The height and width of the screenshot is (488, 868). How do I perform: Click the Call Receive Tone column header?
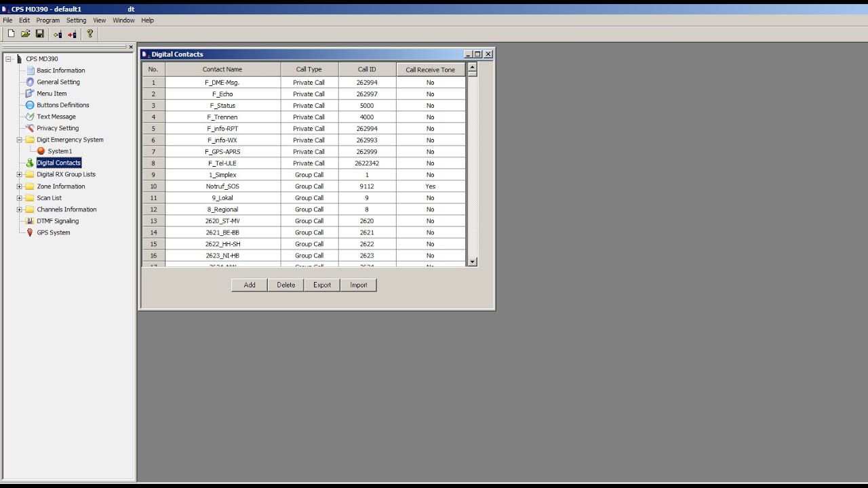tap(431, 69)
